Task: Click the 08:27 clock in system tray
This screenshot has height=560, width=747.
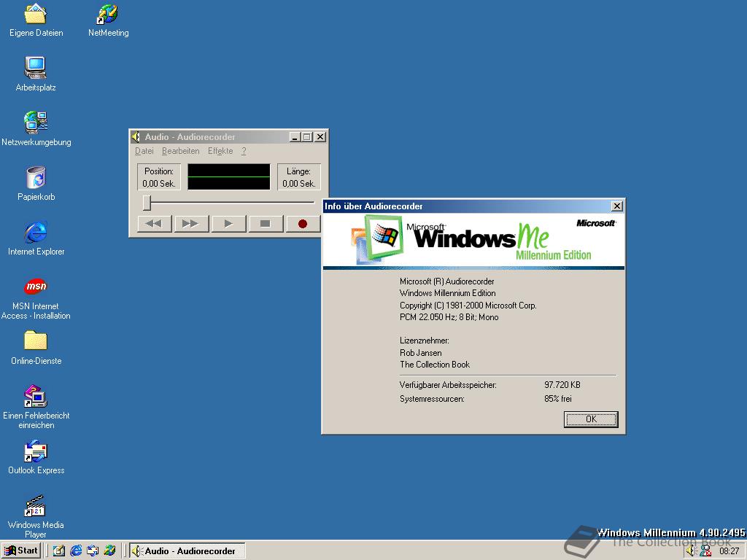Action: pos(729,551)
